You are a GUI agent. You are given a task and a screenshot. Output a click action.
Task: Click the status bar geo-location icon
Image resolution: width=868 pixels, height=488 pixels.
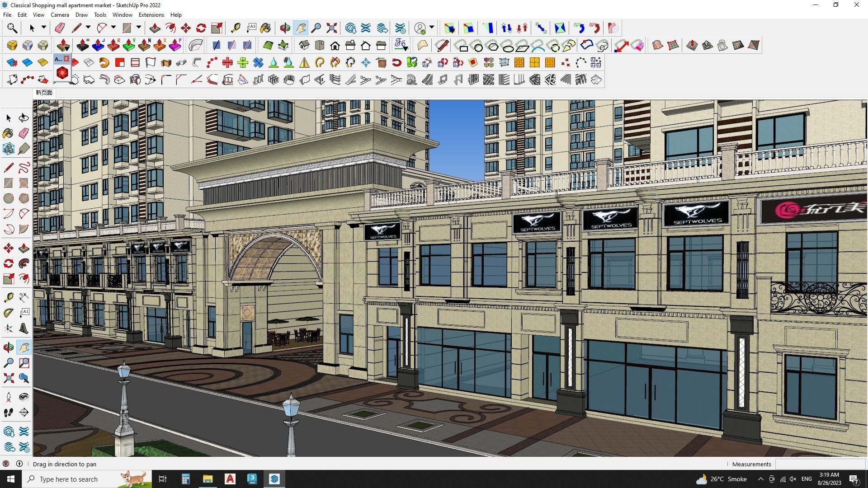pyautogui.click(x=6, y=464)
